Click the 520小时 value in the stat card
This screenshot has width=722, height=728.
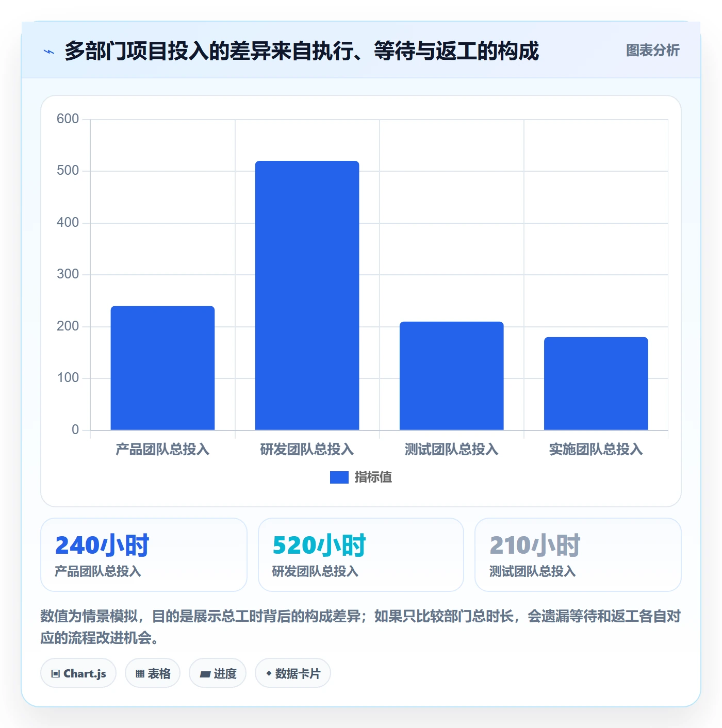point(319,545)
